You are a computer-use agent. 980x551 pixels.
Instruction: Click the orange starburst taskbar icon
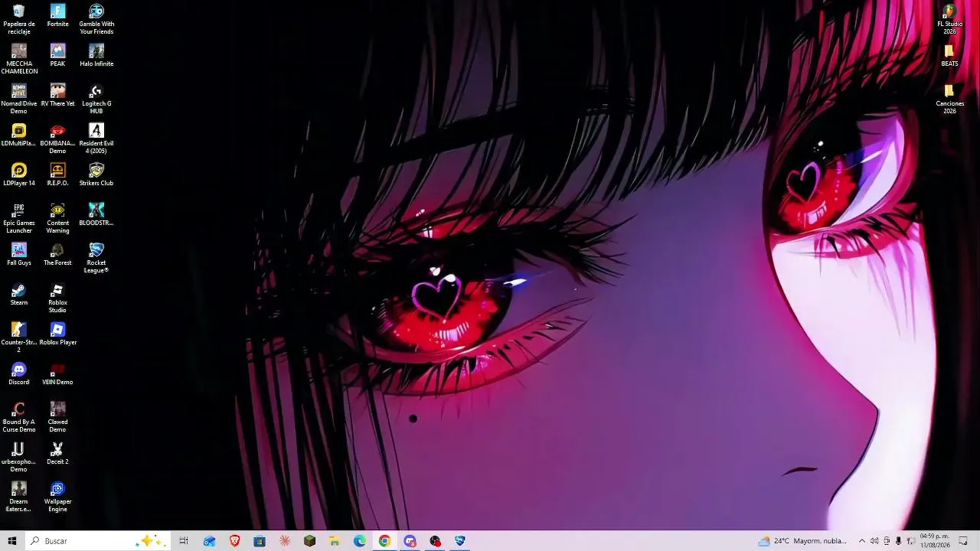[x=285, y=541]
